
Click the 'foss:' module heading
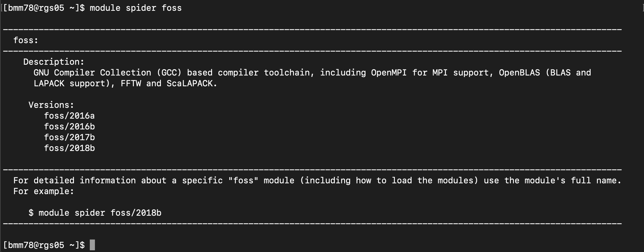[26, 40]
